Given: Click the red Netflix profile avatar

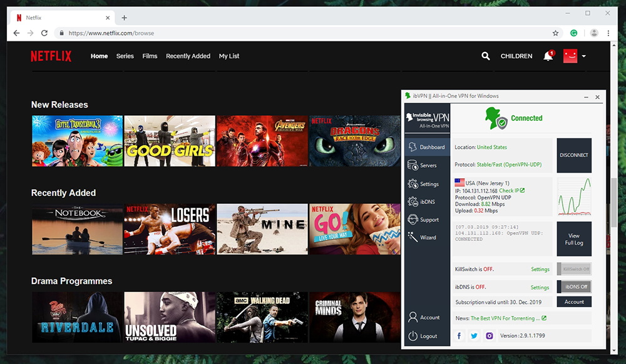Looking at the screenshot, I should [570, 56].
